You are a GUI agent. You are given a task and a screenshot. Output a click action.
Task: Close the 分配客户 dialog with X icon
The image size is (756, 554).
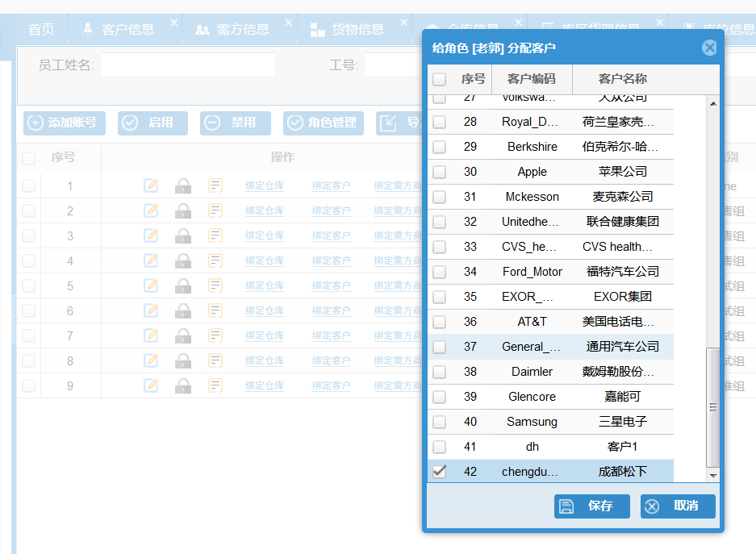point(709,48)
